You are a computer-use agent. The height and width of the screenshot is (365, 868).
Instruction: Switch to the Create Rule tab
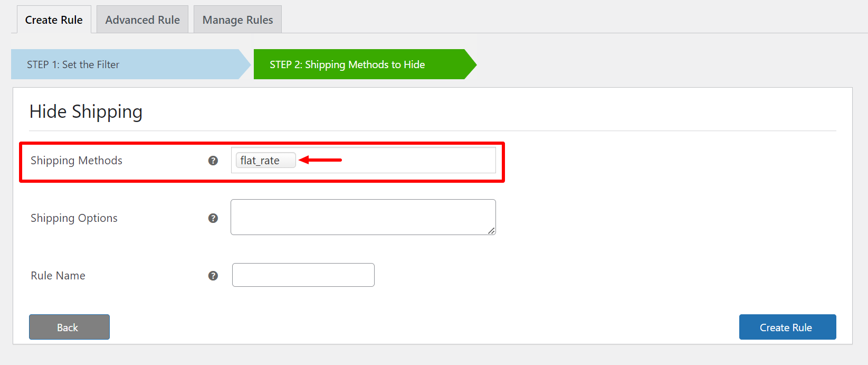coord(54,20)
